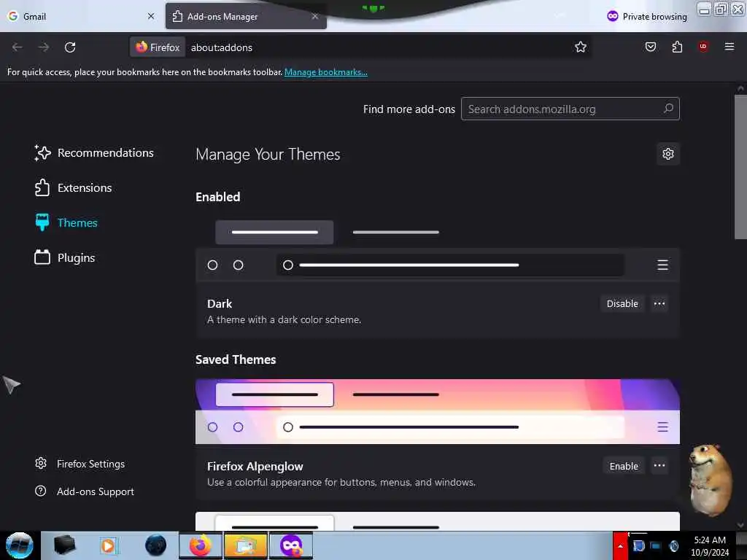Screen dimensions: 747x560
Task: Show hidden system tray icons
Action: click(620, 545)
